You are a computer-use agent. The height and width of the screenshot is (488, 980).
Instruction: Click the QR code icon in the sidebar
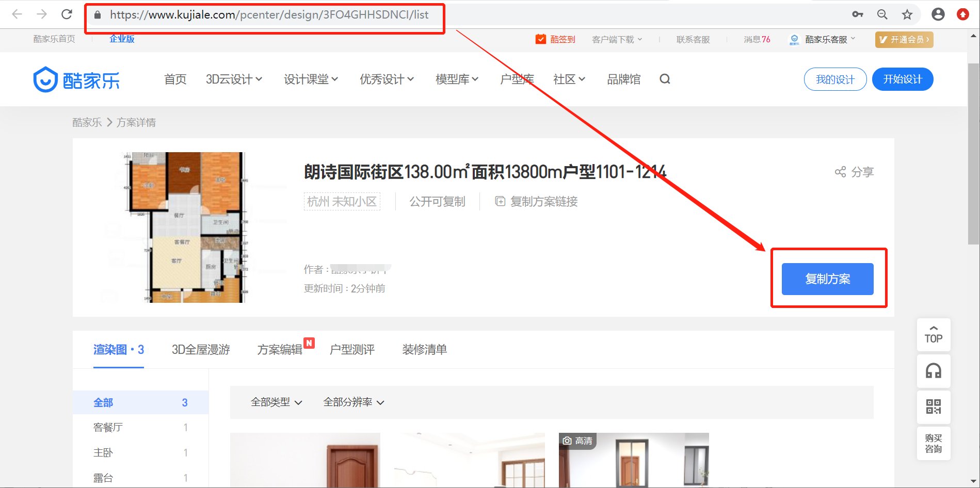pyautogui.click(x=933, y=407)
